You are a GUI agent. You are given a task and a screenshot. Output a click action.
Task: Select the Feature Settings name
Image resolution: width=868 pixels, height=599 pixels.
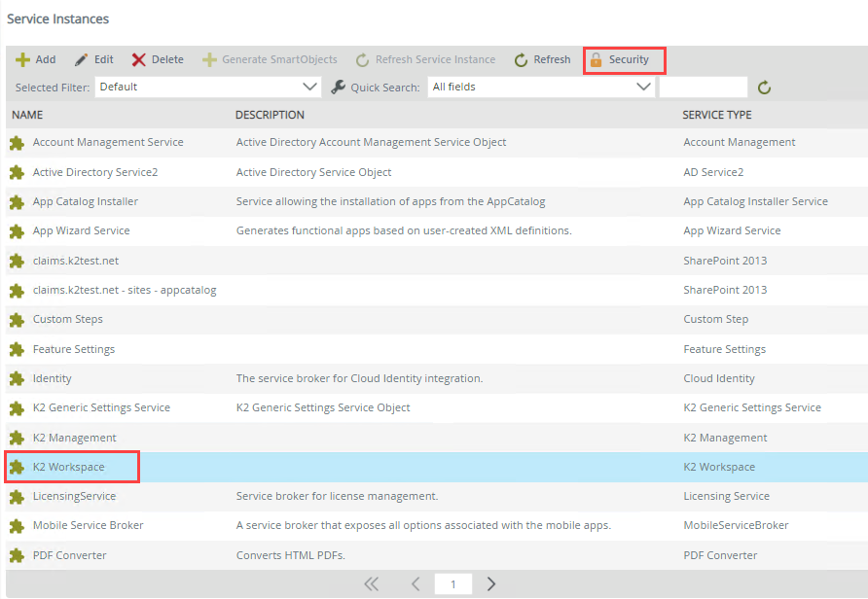click(74, 349)
